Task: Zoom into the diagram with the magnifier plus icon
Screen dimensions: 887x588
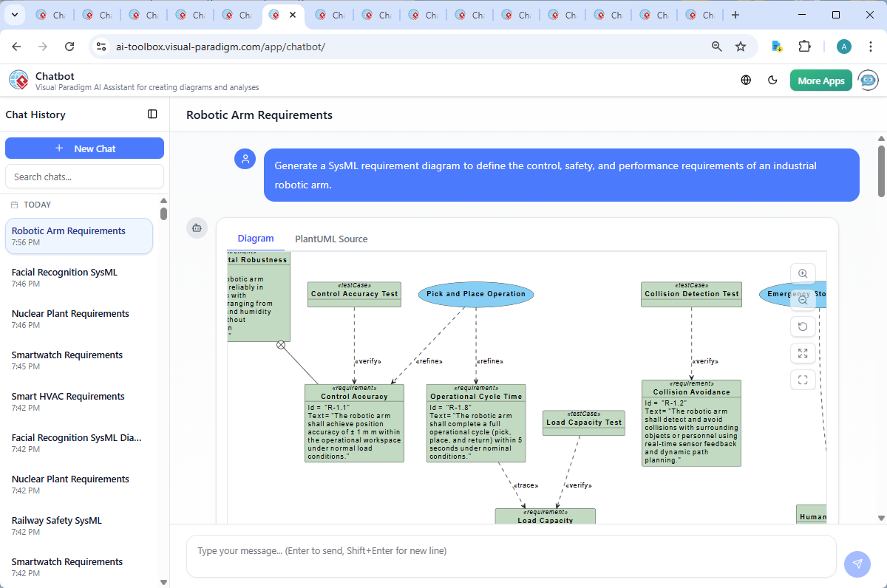Action: 803,273
